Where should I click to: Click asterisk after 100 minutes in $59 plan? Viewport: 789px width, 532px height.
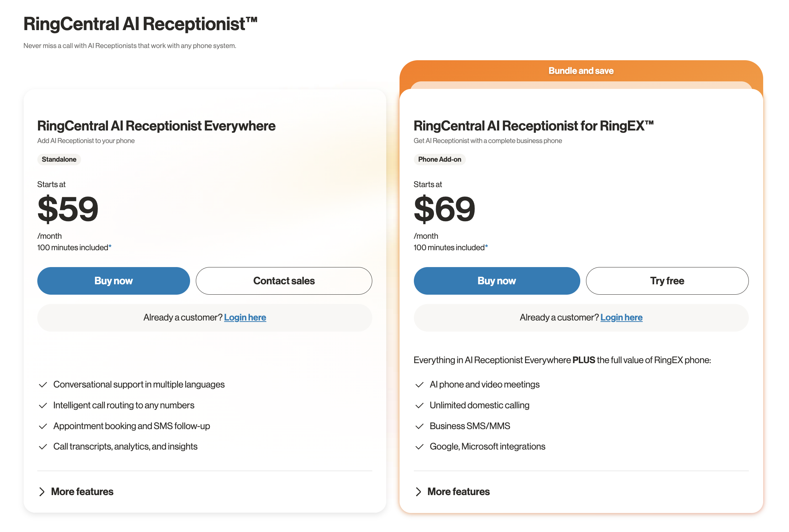(110, 247)
